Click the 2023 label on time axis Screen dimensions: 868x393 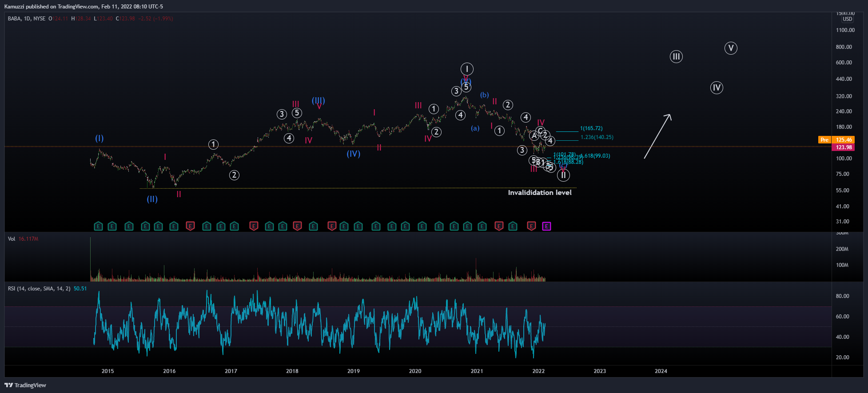(600, 371)
